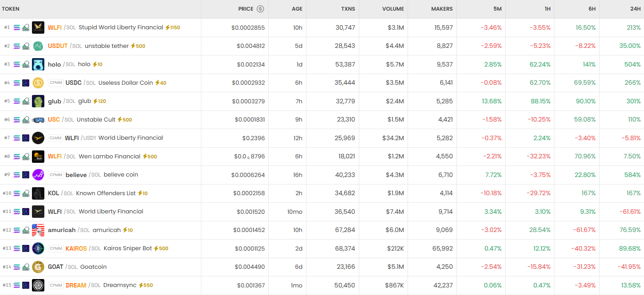The height and width of the screenshot is (295, 644).
Task: Click the Unstable Cult goggles logo
Action: (38, 119)
